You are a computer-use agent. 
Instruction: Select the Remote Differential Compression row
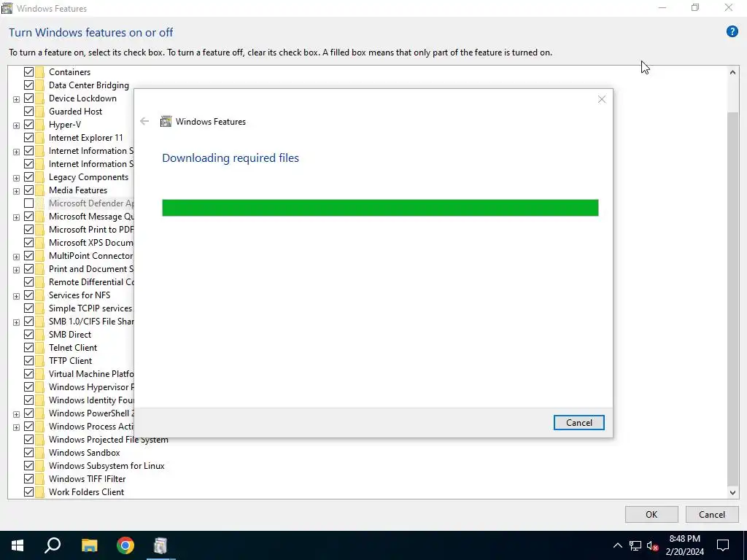(x=91, y=282)
